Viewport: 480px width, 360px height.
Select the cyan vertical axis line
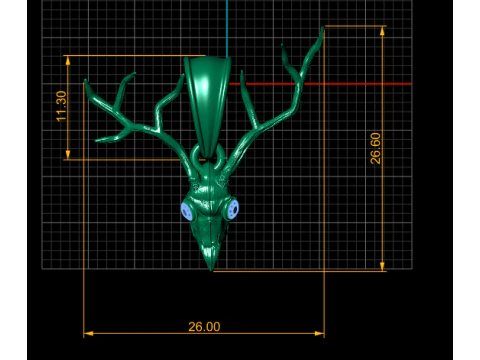point(227,29)
